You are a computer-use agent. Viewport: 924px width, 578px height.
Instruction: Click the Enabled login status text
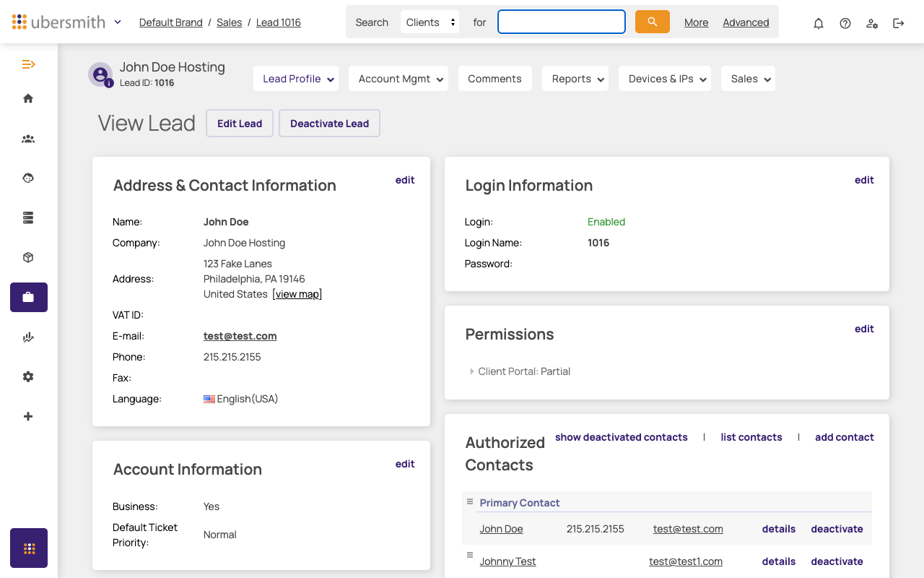[606, 222]
